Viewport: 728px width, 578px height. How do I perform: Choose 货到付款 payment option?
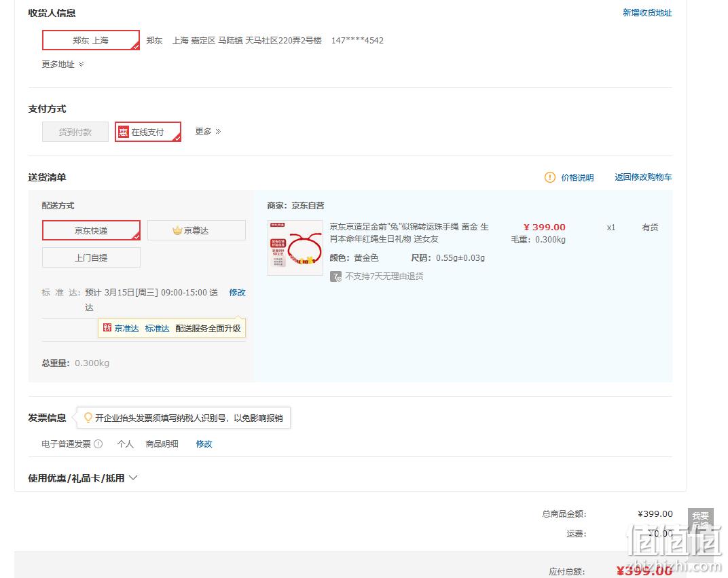click(75, 132)
